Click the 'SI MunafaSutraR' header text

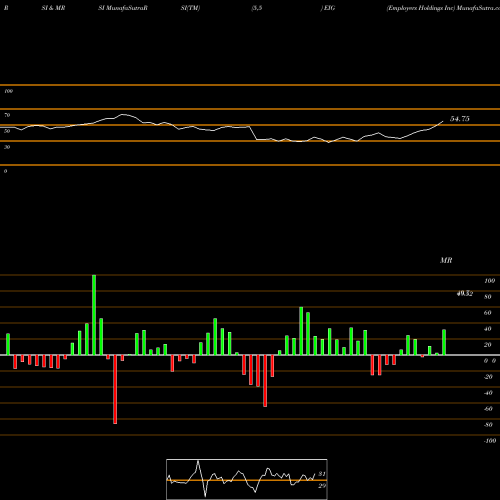(123, 8)
